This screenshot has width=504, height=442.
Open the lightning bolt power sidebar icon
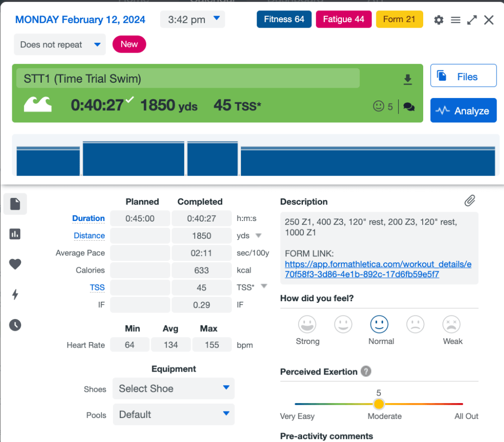pyautogui.click(x=15, y=294)
